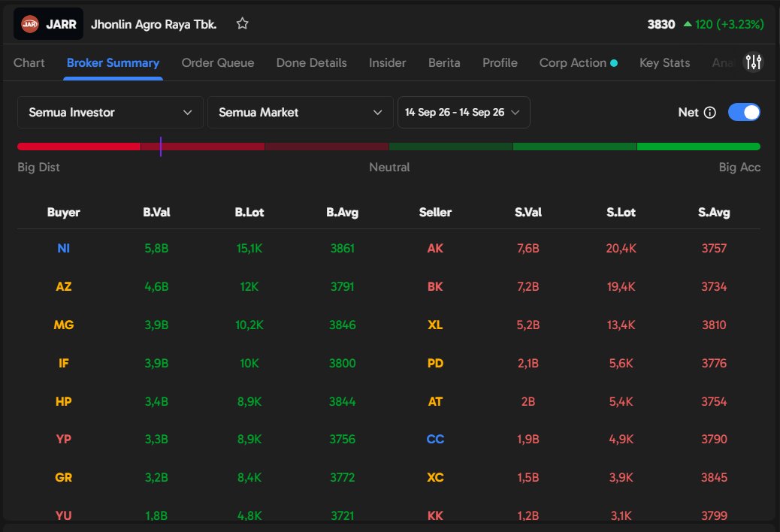780x532 pixels.
Task: Sort by the S.Val column header
Action: pyautogui.click(x=528, y=213)
